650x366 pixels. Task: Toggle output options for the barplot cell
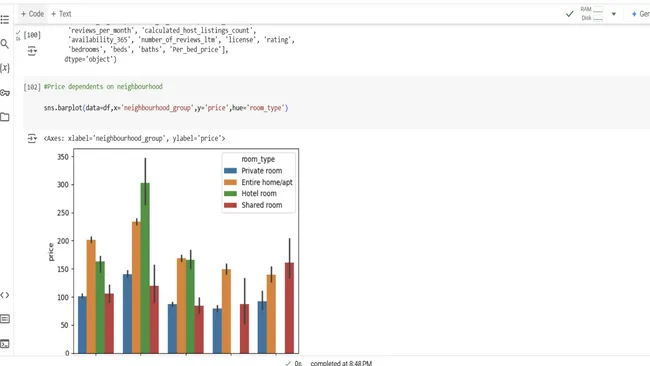tap(32, 138)
